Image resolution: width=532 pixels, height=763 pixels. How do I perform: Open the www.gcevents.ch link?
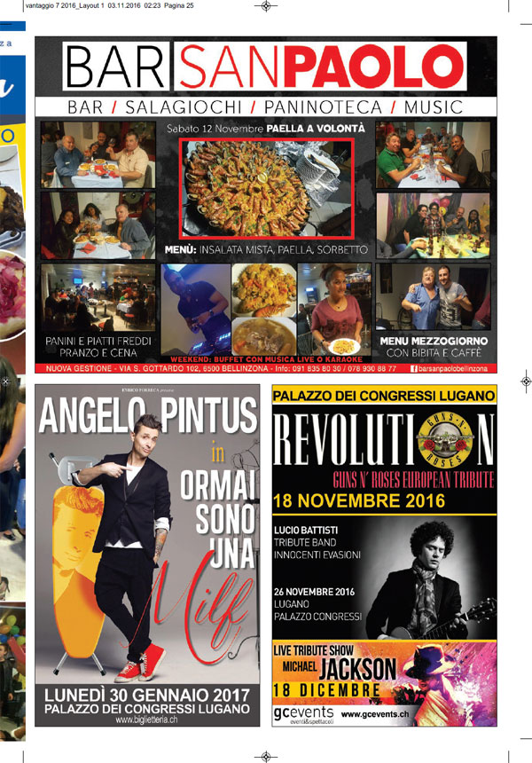[x=375, y=714]
